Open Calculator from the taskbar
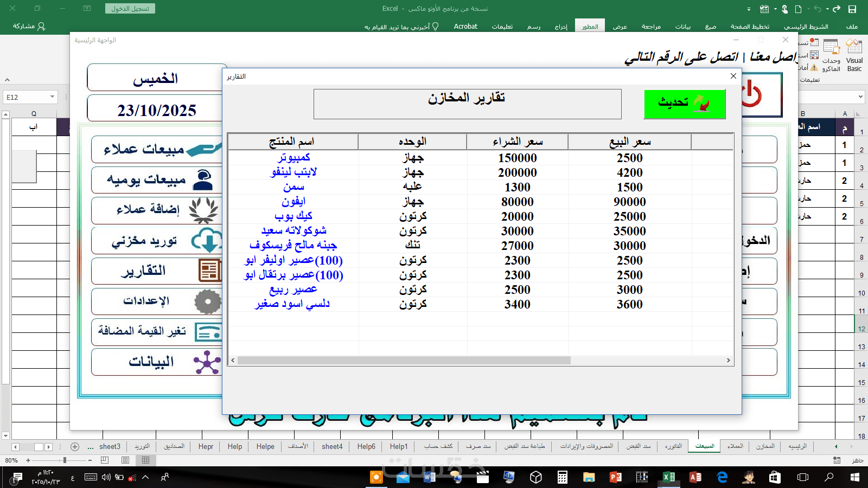Screen dimensions: 868x488 [x=562, y=477]
